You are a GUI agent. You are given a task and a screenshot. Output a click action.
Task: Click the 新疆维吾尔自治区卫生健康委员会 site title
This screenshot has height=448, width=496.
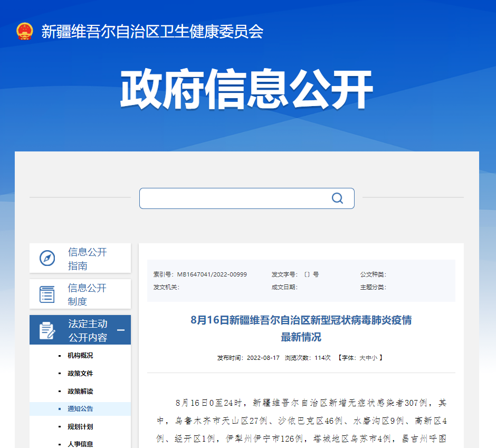152,32
